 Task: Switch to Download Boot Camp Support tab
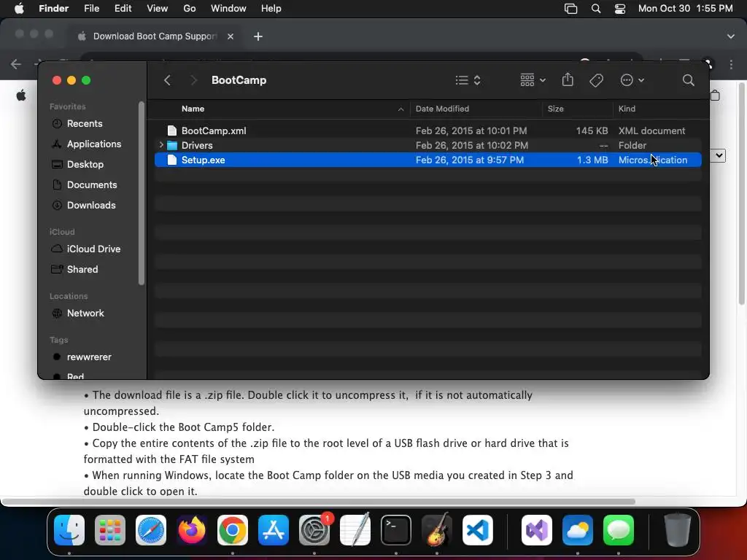(x=155, y=36)
